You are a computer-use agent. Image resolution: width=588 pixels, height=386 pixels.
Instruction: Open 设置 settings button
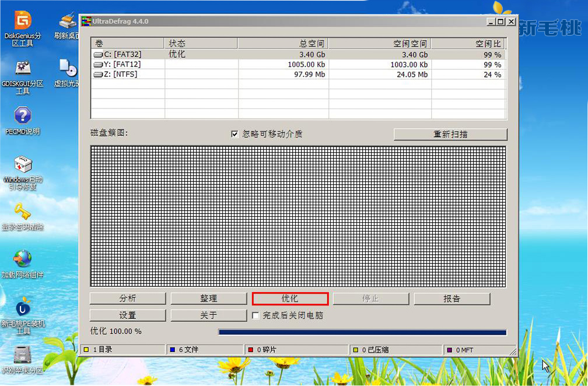click(x=128, y=315)
